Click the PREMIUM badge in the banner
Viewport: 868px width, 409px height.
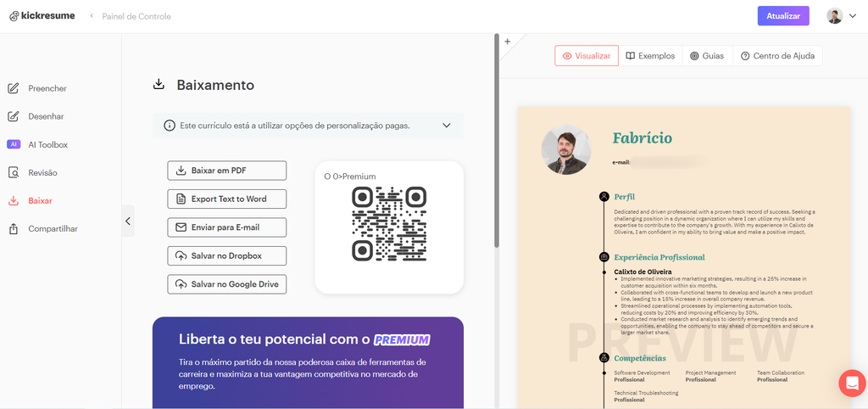(402, 339)
